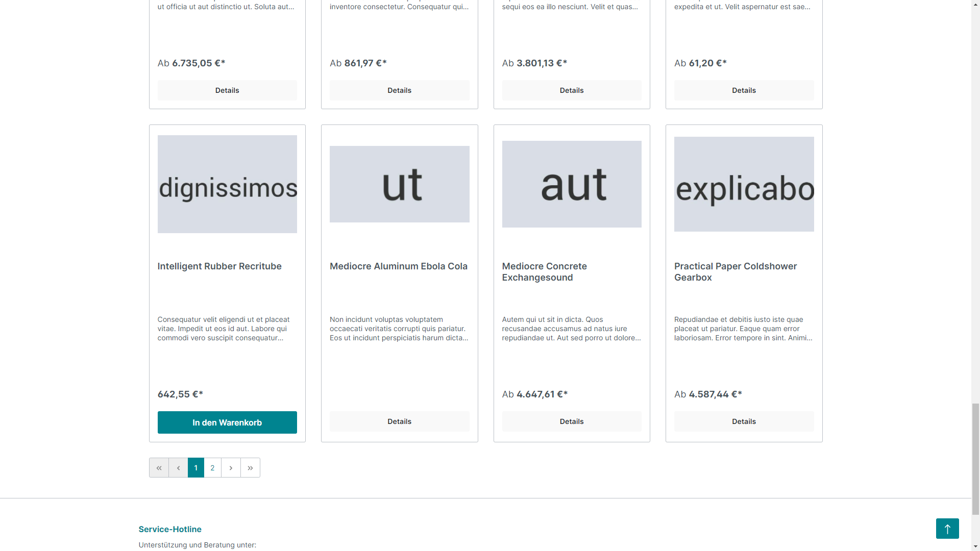Open the 'aut' product image
Image resolution: width=980 pixels, height=551 pixels.
tap(572, 184)
